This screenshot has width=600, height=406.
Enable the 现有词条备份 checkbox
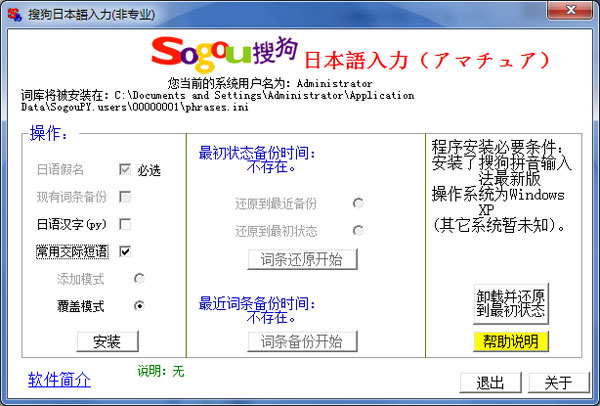tap(125, 197)
